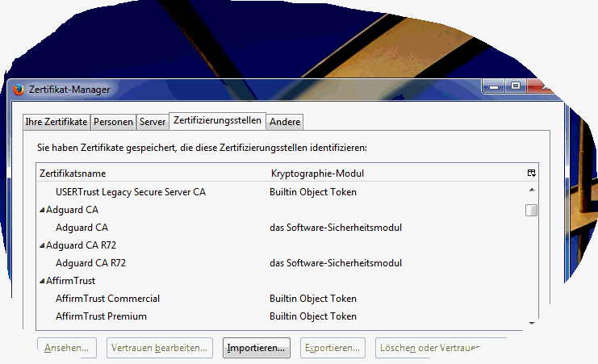The width and height of the screenshot is (598, 364).
Task: Click the scroll down arrow
Action: 531,322
